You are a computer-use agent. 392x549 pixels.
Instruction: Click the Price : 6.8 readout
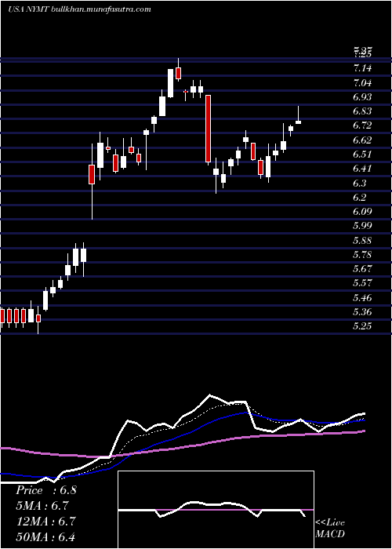[45, 490]
